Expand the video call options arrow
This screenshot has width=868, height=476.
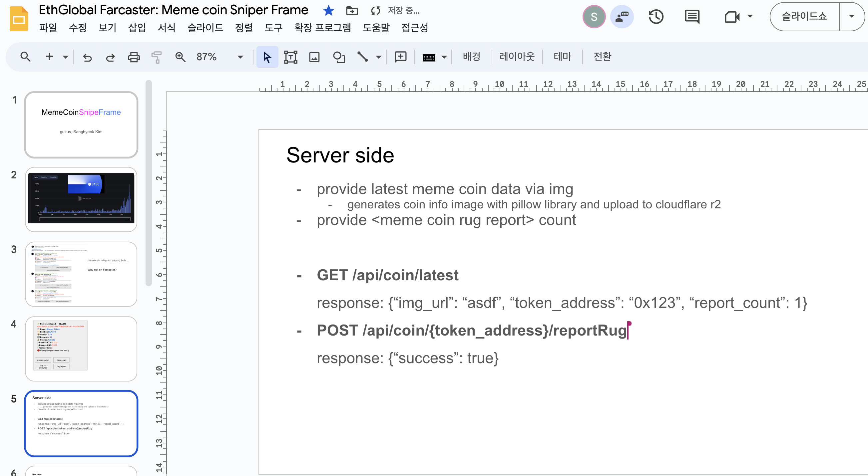tap(750, 16)
